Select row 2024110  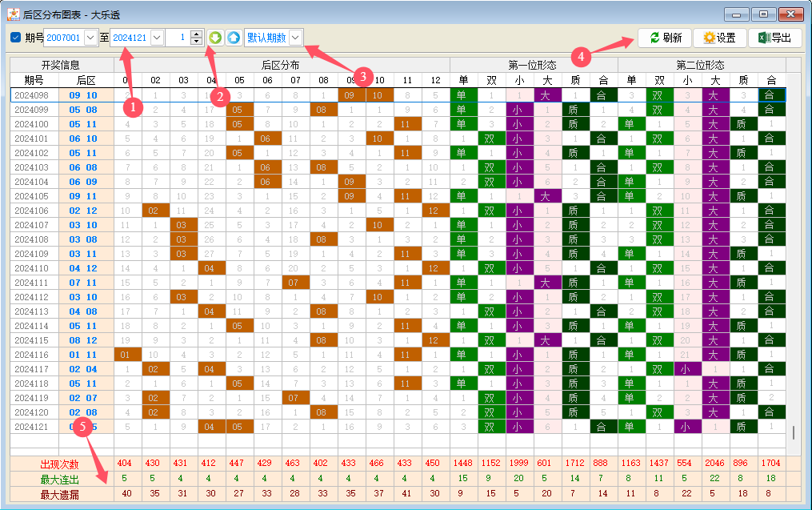[x=398, y=268]
